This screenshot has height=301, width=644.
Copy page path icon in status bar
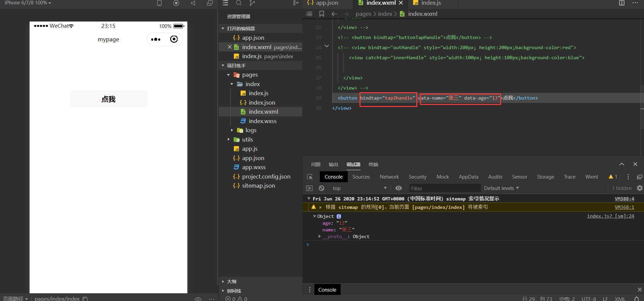point(85,299)
